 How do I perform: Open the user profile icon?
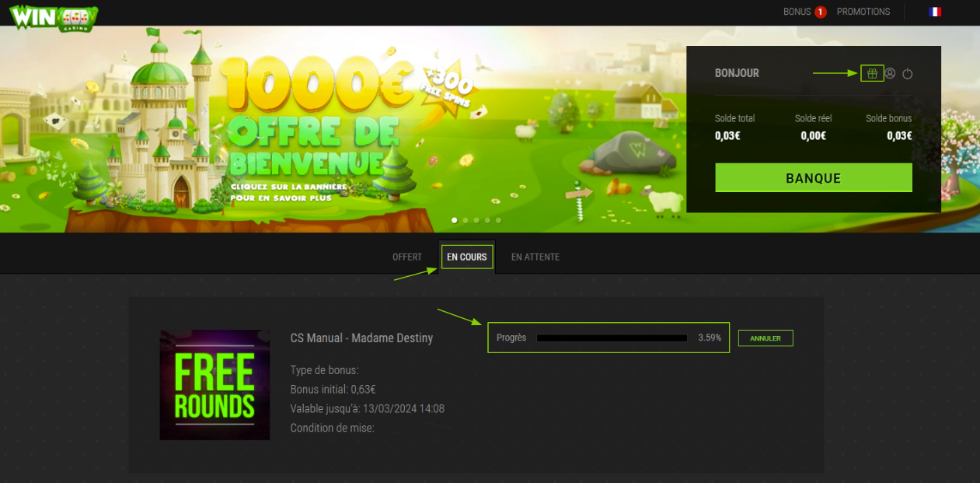891,73
